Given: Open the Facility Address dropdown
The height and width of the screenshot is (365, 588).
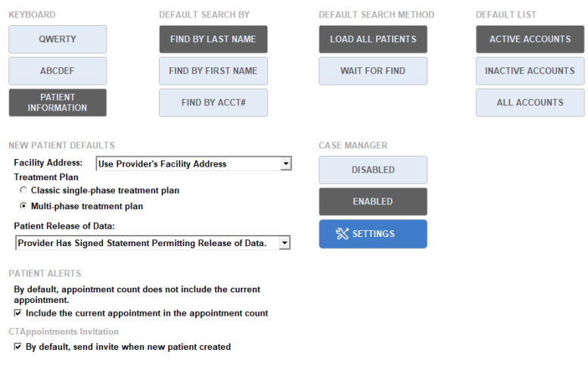Looking at the screenshot, I should pyautogui.click(x=285, y=164).
